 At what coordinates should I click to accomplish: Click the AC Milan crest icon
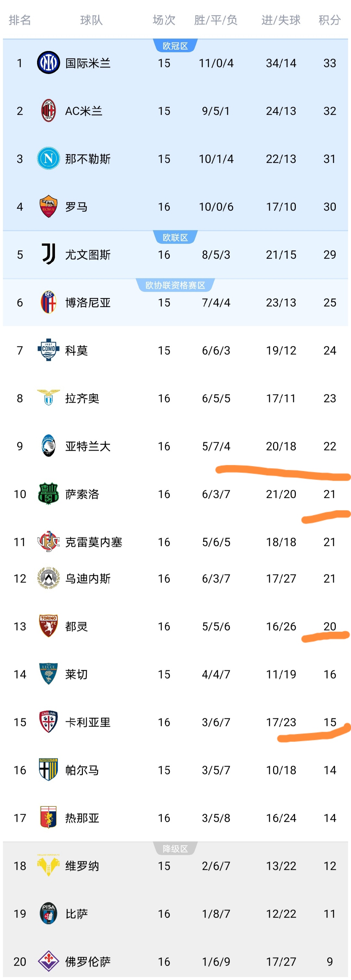[x=48, y=111]
